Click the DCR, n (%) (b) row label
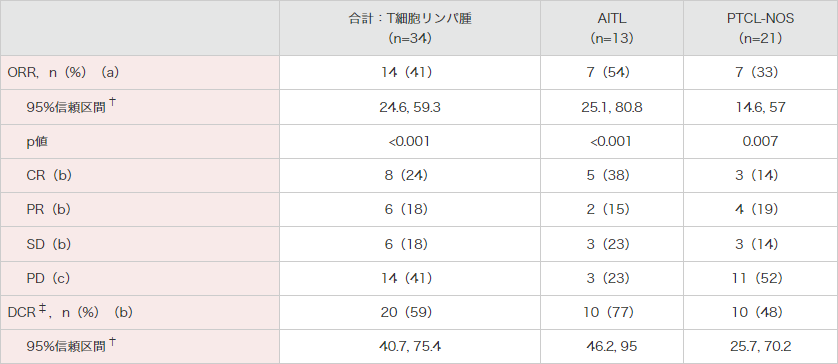Image resolution: width=838 pixels, height=364 pixels. click(x=70, y=312)
